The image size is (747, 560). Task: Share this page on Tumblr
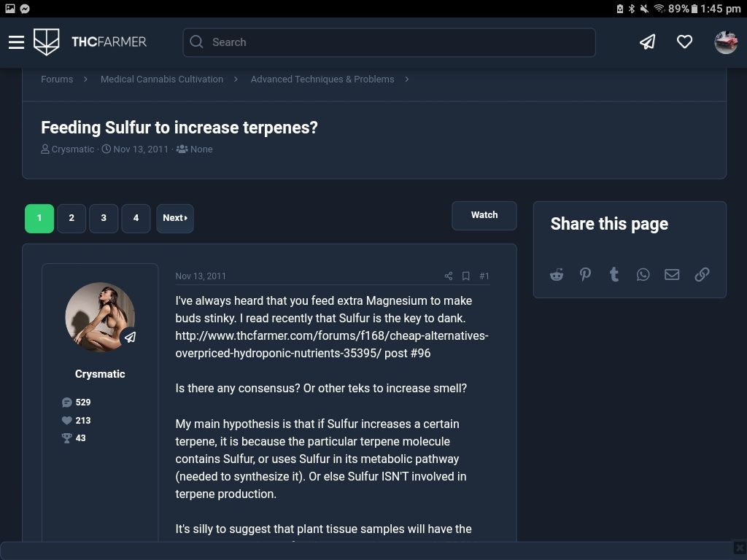pyautogui.click(x=614, y=274)
